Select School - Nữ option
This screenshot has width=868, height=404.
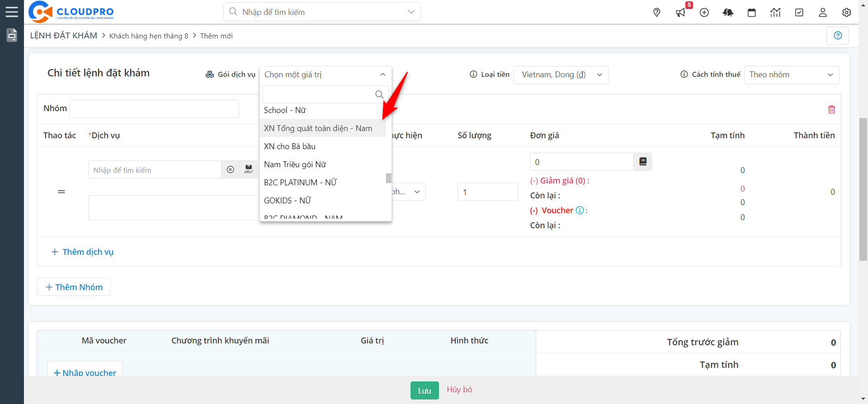click(323, 110)
